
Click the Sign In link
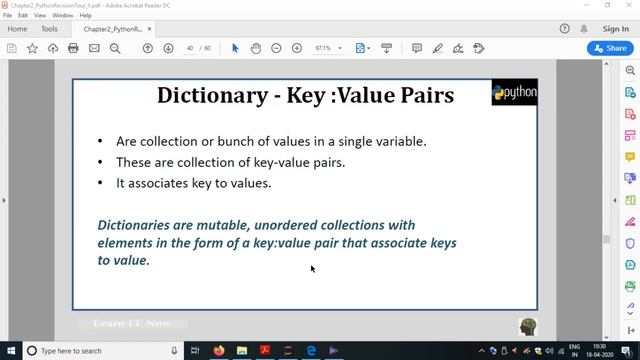pos(616,29)
